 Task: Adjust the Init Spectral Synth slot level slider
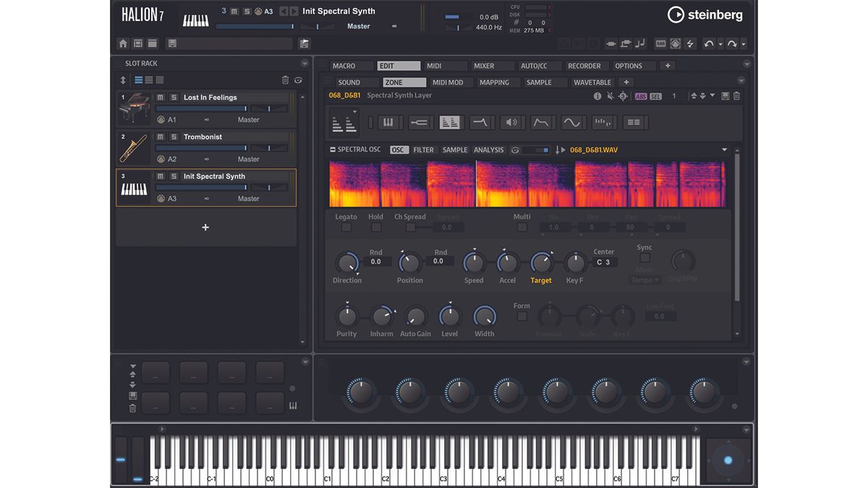pyautogui.click(x=203, y=187)
